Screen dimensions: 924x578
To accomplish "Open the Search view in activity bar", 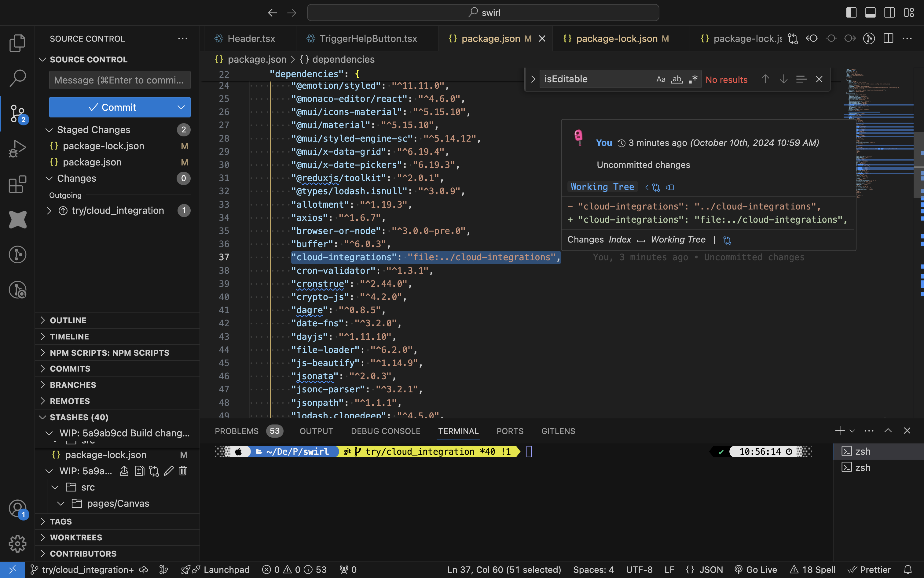I will coord(17,78).
